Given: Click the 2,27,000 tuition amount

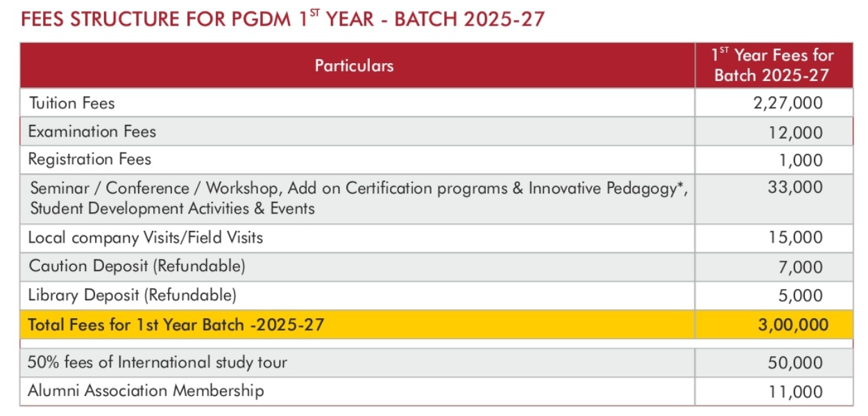Looking at the screenshot, I should [788, 103].
